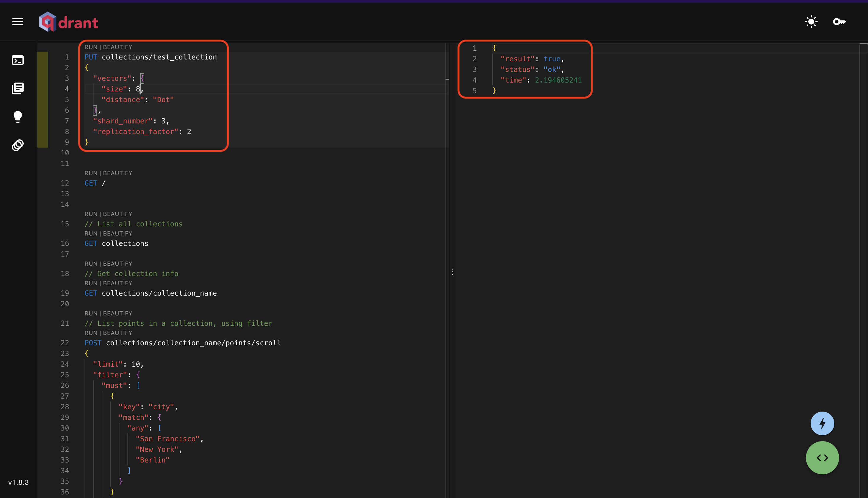Click the '"size": 8,' line

[123, 89]
